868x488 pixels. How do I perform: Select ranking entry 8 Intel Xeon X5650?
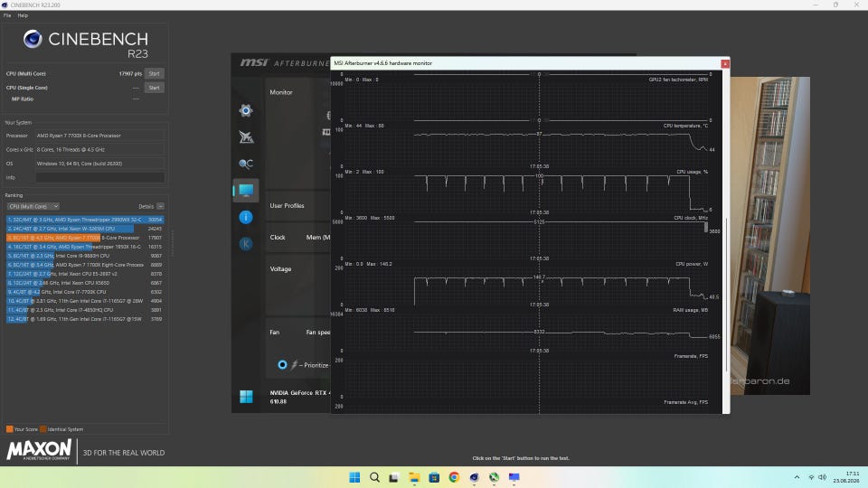(85, 283)
